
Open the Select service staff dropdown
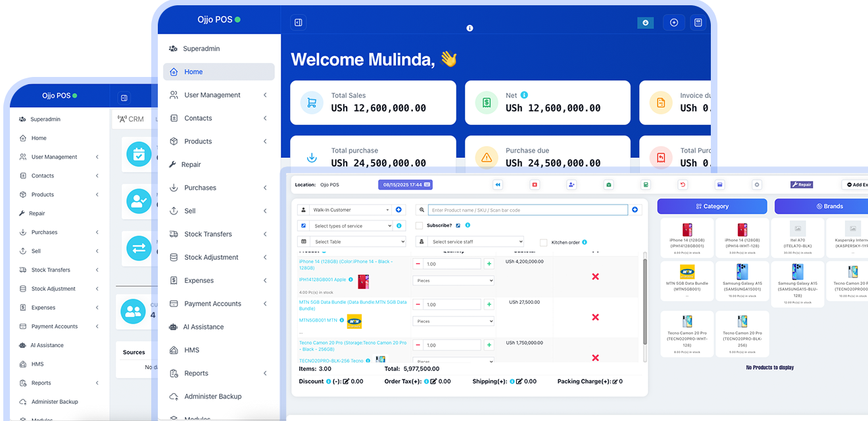point(476,241)
